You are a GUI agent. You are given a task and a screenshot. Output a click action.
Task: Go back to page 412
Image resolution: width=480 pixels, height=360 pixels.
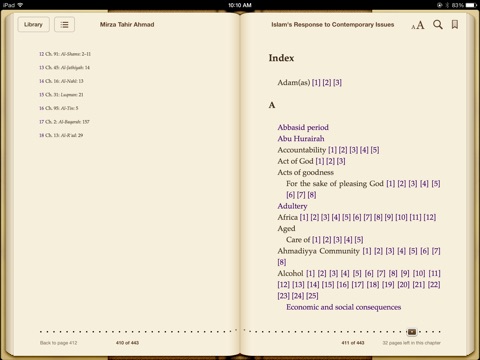pyautogui.click(x=58, y=343)
